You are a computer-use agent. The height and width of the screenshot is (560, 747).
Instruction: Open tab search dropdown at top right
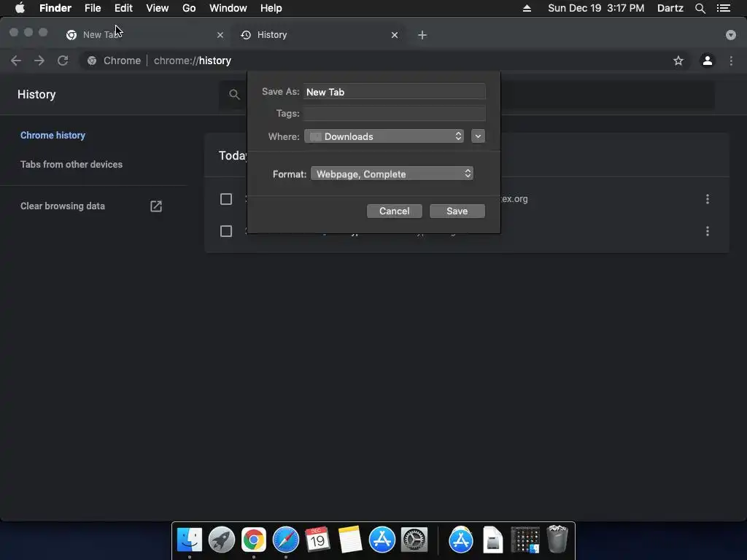click(730, 35)
